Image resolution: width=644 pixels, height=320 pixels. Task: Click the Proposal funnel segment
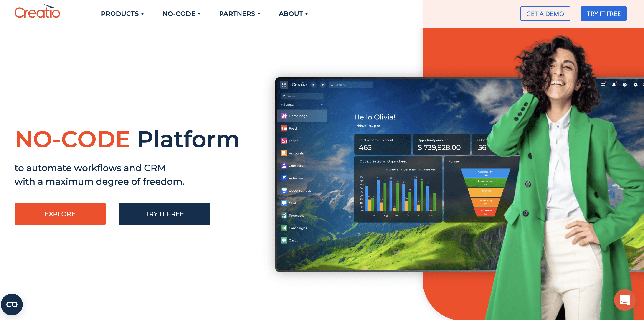tap(485, 192)
